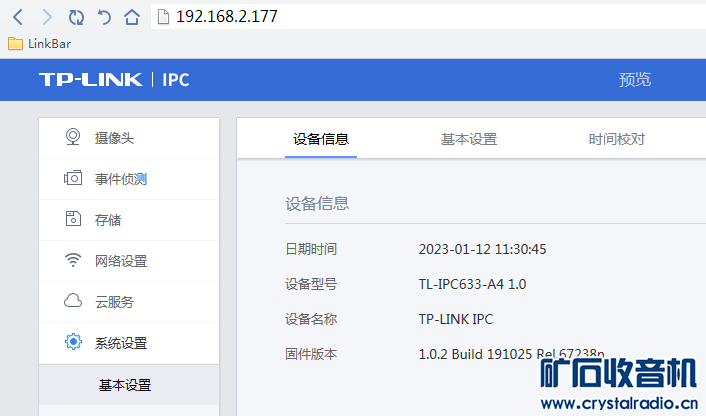Click the page icon in the address bar
This screenshot has width=706, height=416.
[163, 17]
